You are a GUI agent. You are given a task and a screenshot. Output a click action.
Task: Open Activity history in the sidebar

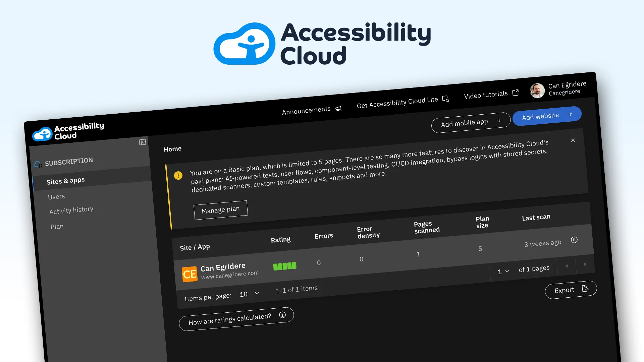click(x=71, y=210)
